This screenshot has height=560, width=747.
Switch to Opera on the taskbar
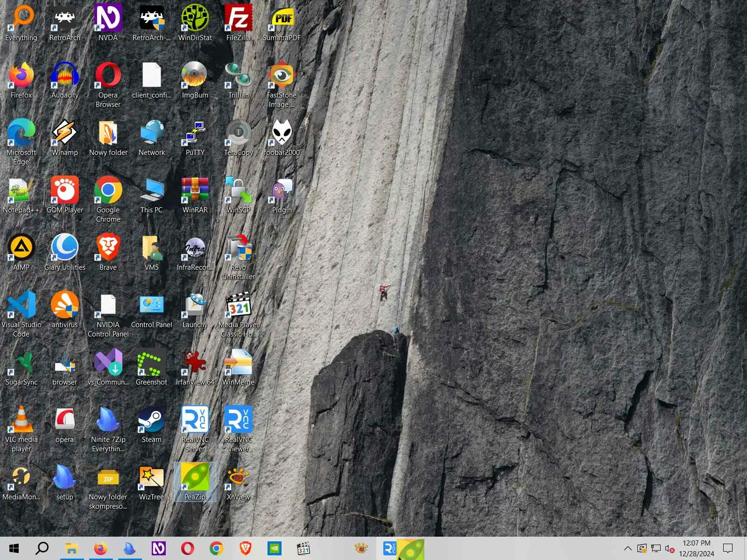click(x=188, y=548)
